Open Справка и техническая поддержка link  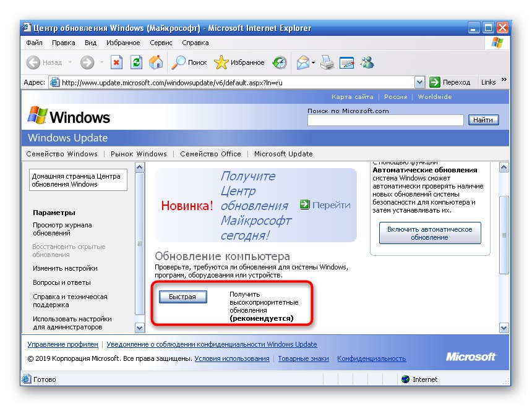tap(70, 300)
